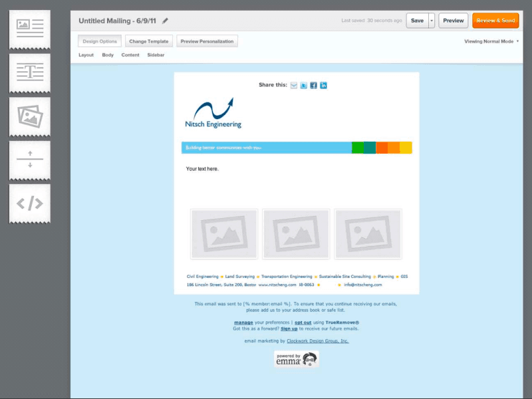
Task: Click the Review & Send button
Action: tap(496, 21)
